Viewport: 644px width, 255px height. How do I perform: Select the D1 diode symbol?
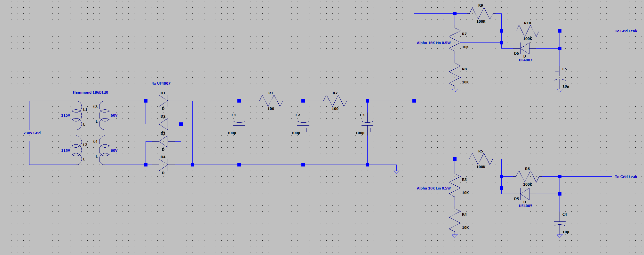(163, 101)
